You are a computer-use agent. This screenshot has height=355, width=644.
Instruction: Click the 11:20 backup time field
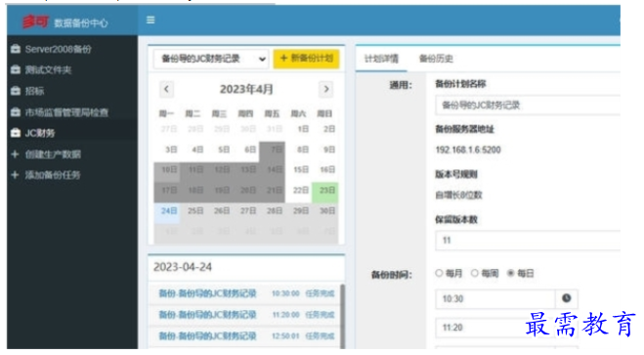coord(495,328)
